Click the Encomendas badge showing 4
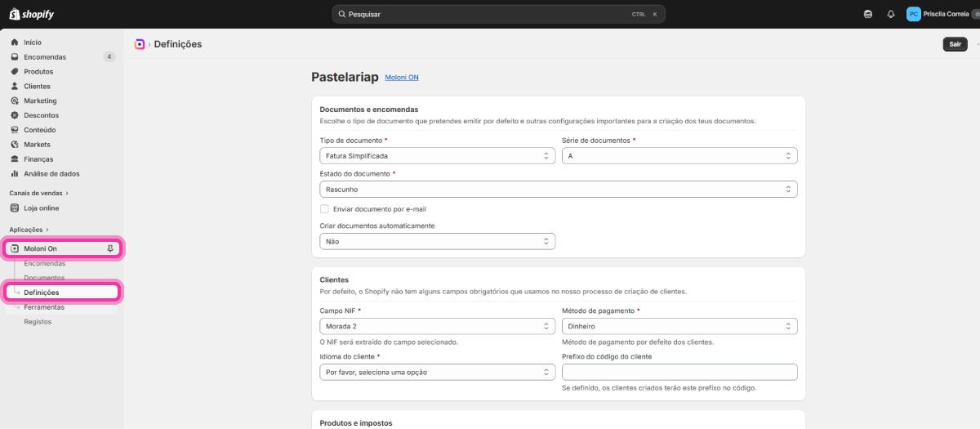The width and height of the screenshot is (980, 429). coord(109,56)
